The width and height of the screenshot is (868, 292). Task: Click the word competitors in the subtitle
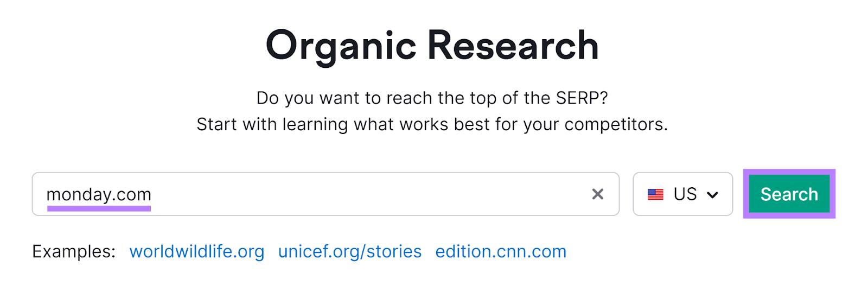(615, 125)
